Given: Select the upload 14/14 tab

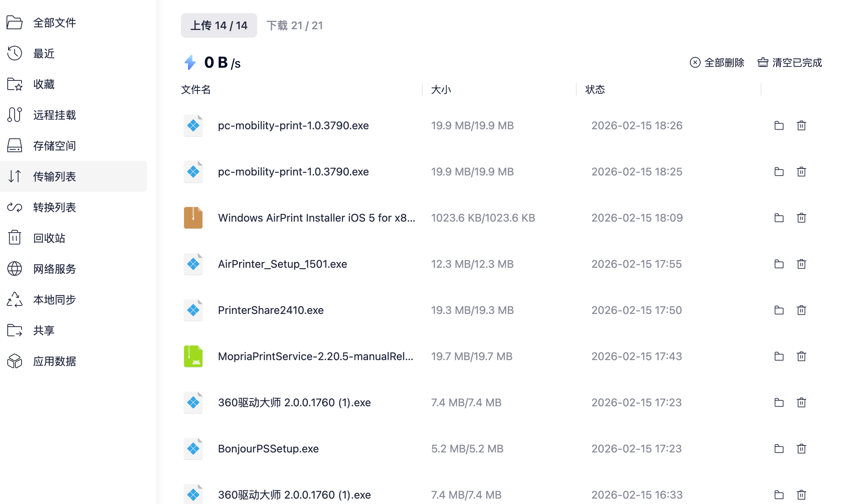Looking at the screenshot, I should (219, 25).
